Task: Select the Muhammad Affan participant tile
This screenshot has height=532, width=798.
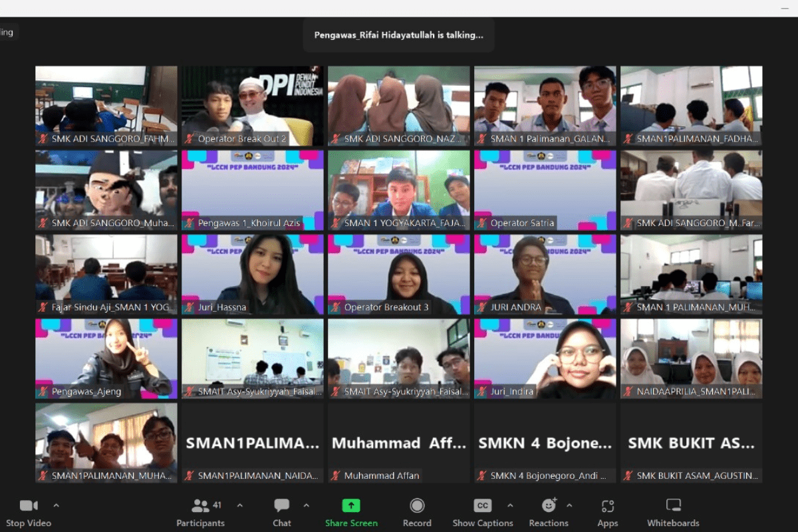Action: tap(399, 443)
